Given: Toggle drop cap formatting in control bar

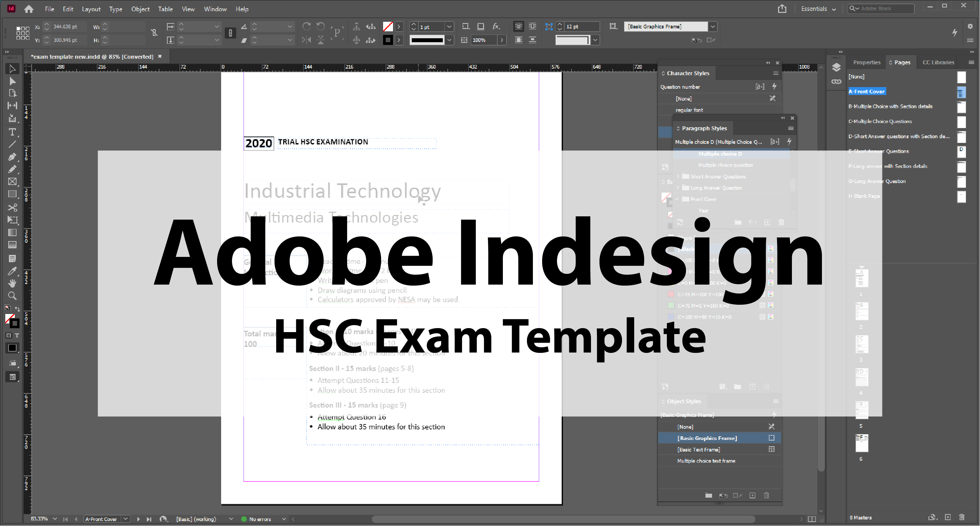Looking at the screenshot, I should click(338, 33).
